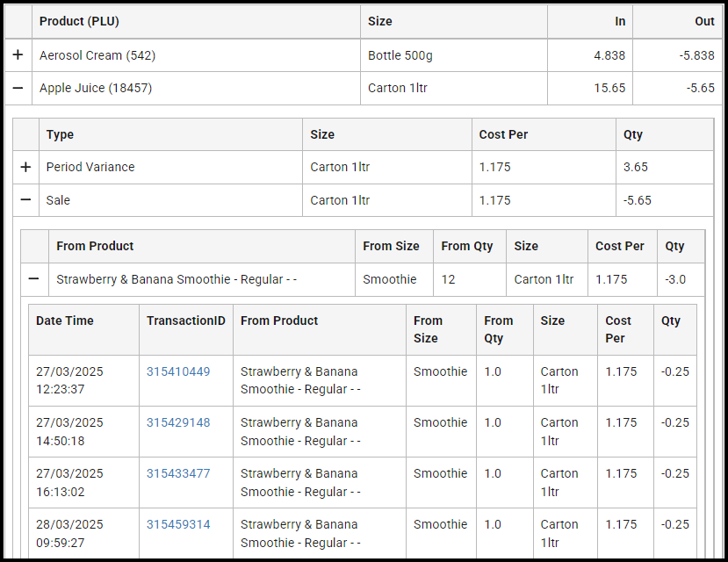
Task: Collapse the Apple Juice (18457) row
Action: click(18, 89)
